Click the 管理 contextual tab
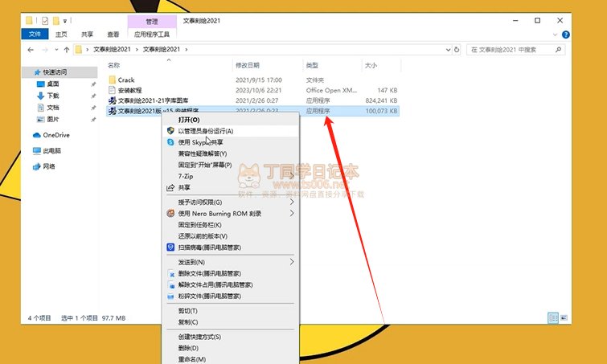607x364 pixels. 152,21
